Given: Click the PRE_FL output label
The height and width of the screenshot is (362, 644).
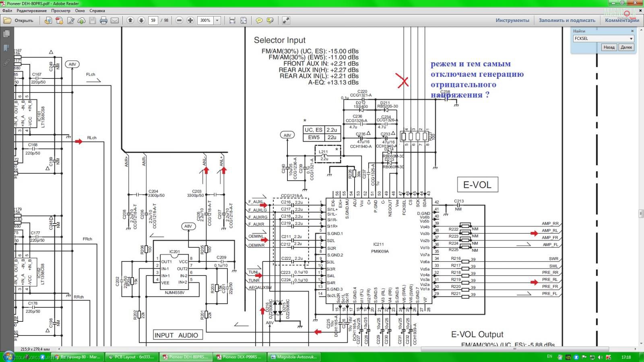Looking at the screenshot, I should [550, 294].
